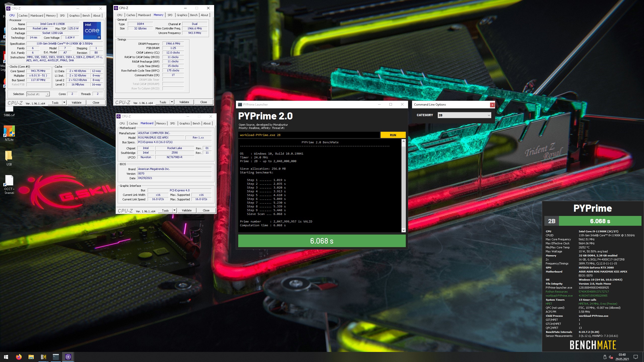
Task: Click the green 6.068 s result bar
Action: coord(322,241)
